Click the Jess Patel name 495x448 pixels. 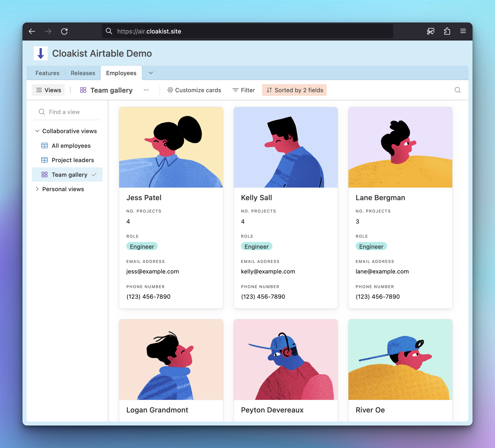[x=144, y=198]
